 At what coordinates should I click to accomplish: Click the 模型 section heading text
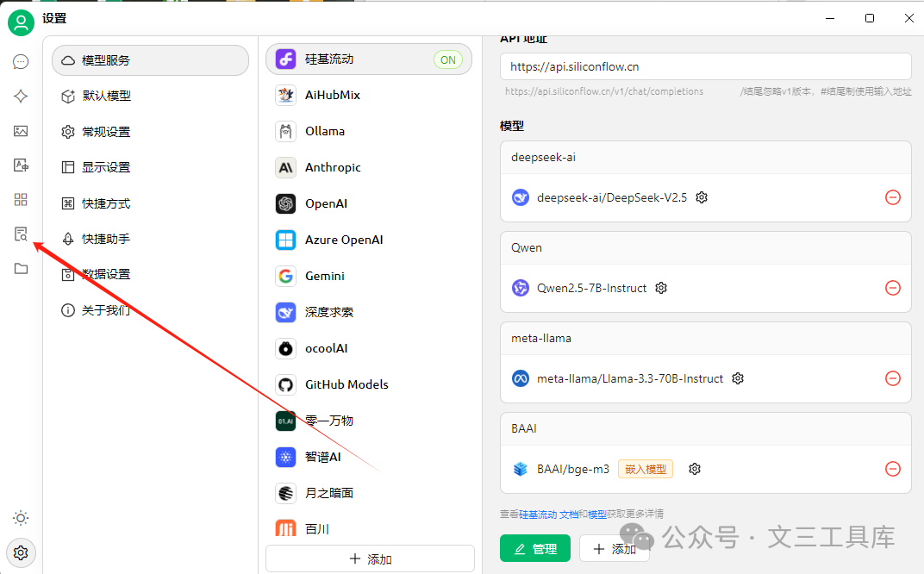pos(511,126)
